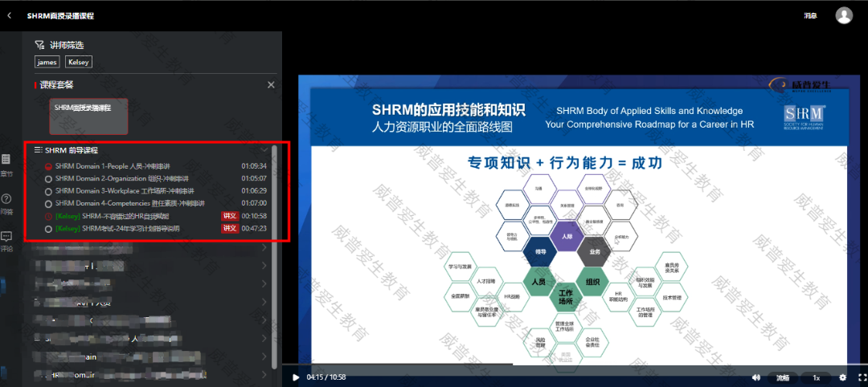868x387 pixels.
Task: Select the SHRM面授录播课程 package card
Action: 88,116
